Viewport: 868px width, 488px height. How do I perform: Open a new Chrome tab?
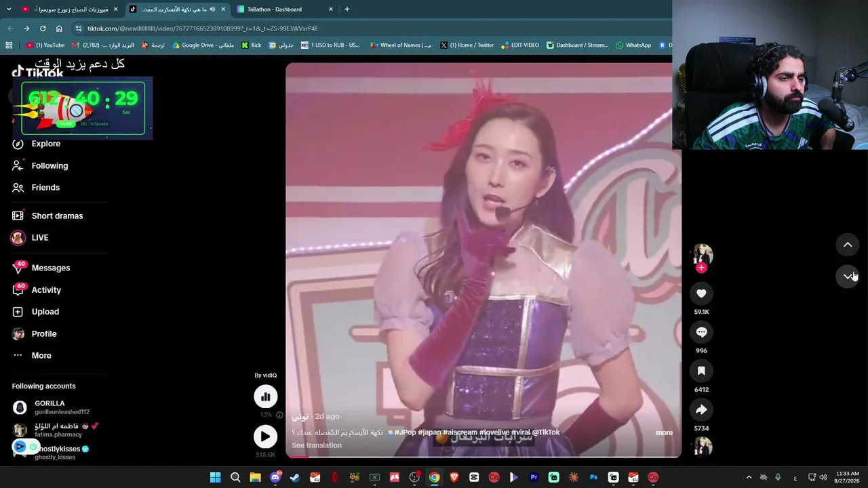pyautogui.click(x=347, y=9)
